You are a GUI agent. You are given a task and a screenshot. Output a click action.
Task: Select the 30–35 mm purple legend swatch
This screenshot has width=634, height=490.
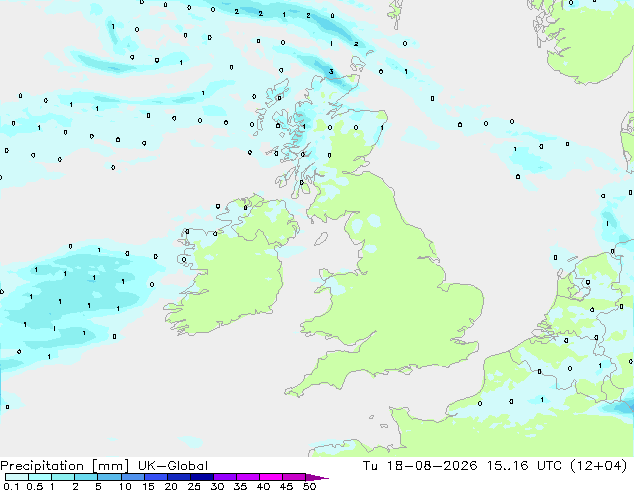(224, 477)
